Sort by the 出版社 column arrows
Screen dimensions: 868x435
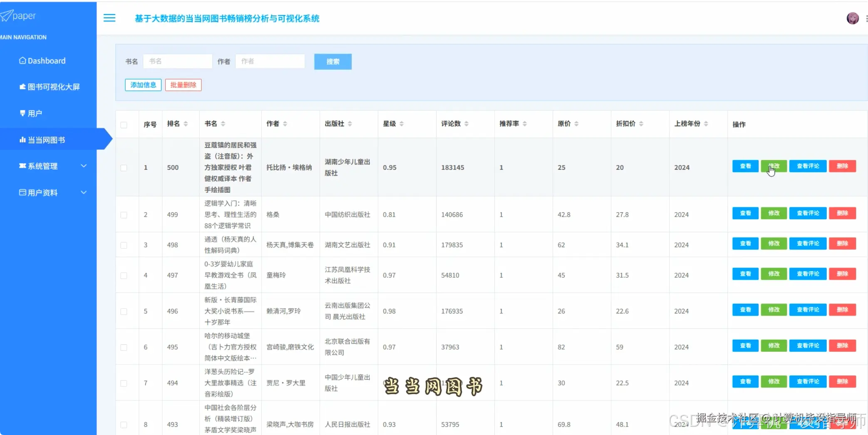[350, 124]
